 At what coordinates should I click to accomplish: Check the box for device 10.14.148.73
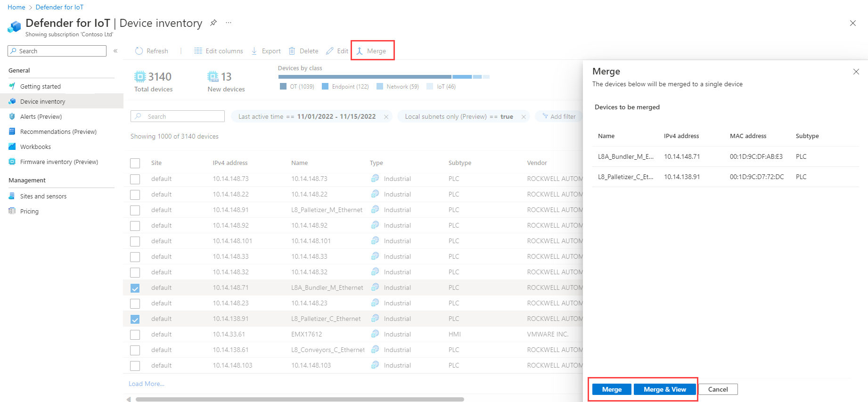pyautogui.click(x=135, y=179)
